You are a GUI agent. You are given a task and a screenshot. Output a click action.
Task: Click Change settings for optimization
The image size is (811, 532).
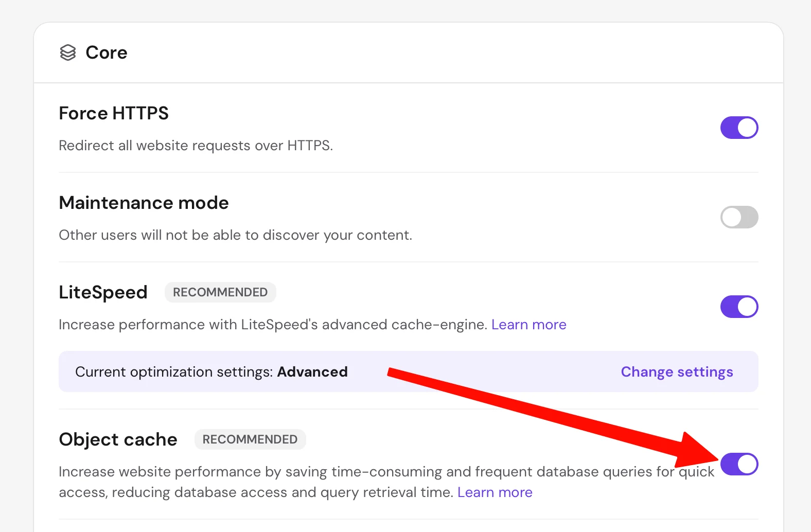click(677, 372)
